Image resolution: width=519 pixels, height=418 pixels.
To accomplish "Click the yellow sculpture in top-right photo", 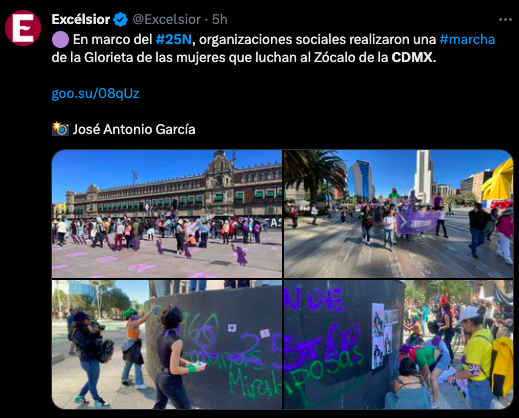I will point(498,180).
